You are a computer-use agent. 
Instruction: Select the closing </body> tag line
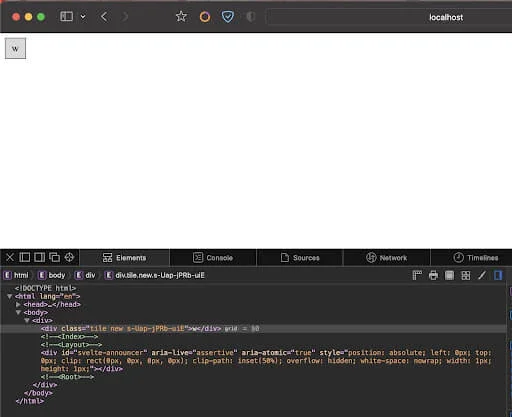click(x=38, y=393)
